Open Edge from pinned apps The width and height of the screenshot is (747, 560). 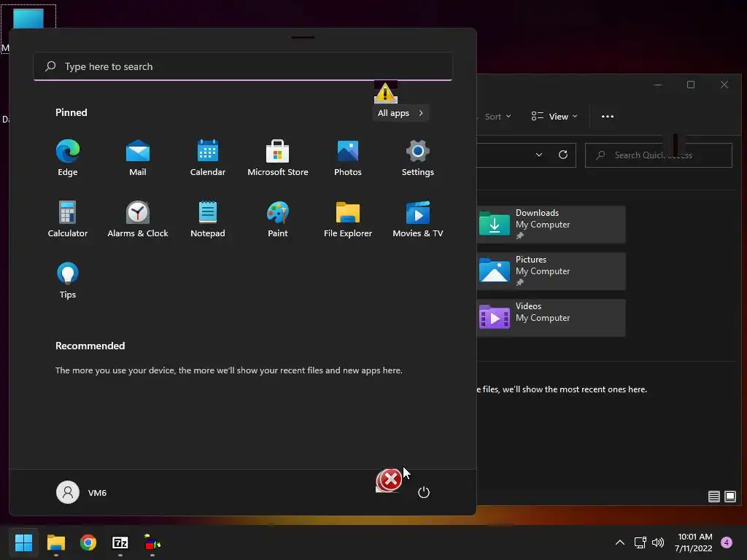pyautogui.click(x=68, y=158)
